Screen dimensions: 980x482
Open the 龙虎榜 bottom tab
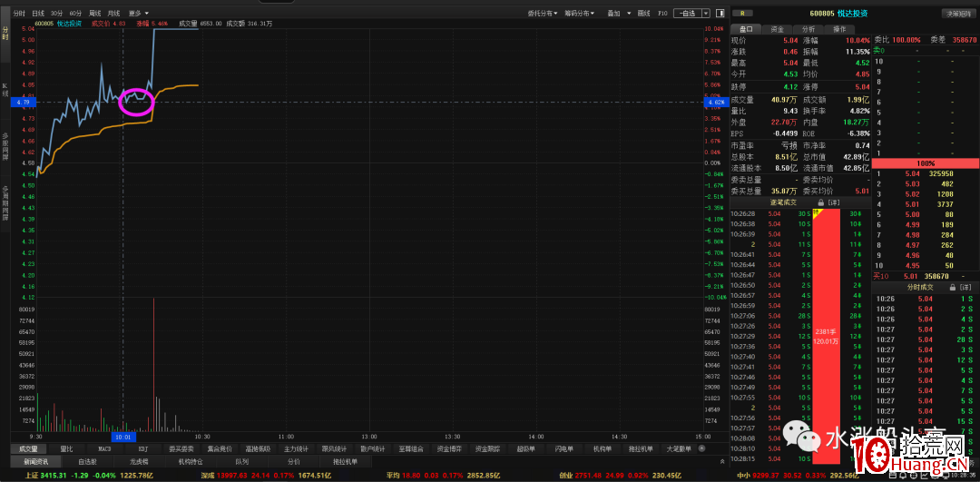click(x=139, y=461)
